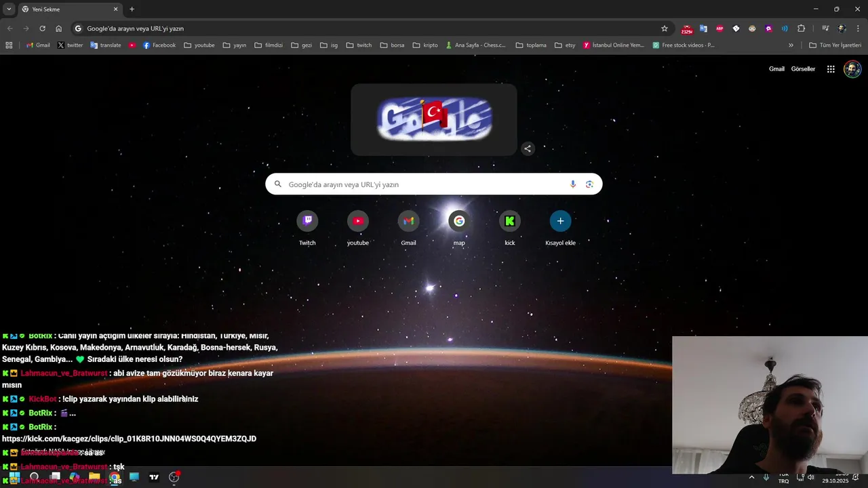Open the Ana Sayfa - Chess.com bookmark
868x488 pixels.
[x=475, y=45]
